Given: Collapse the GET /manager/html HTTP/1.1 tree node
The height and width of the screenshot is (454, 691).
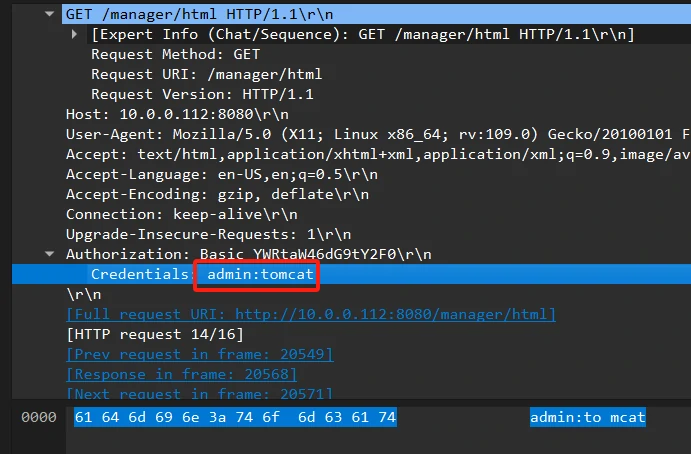Looking at the screenshot, I should click(51, 14).
